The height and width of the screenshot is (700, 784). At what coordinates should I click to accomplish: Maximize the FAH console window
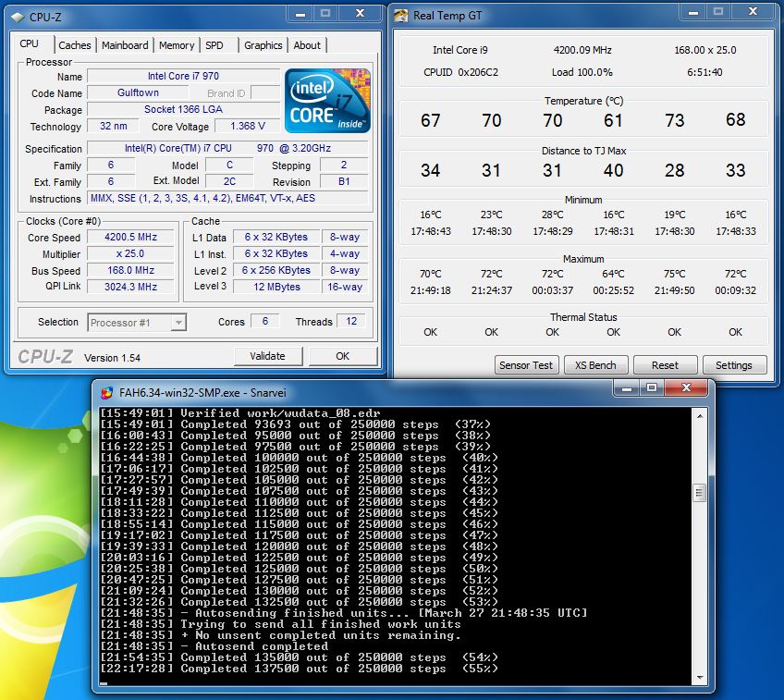(652, 387)
